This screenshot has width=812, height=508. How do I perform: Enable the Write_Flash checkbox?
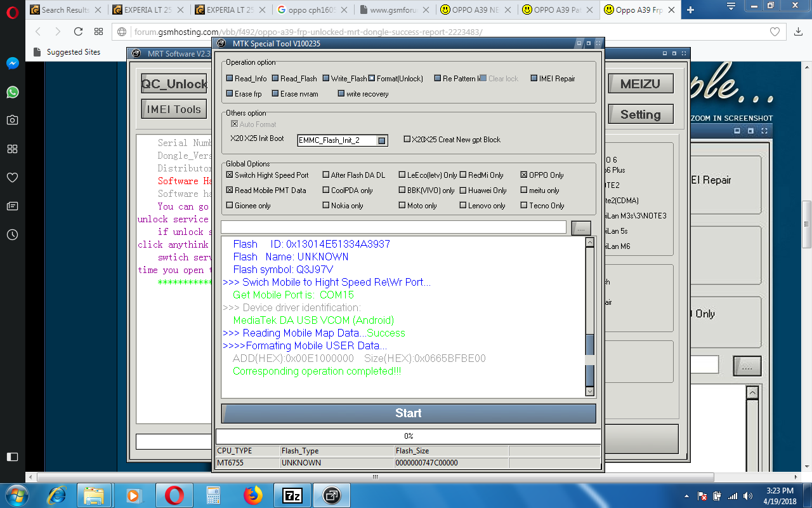click(x=326, y=79)
